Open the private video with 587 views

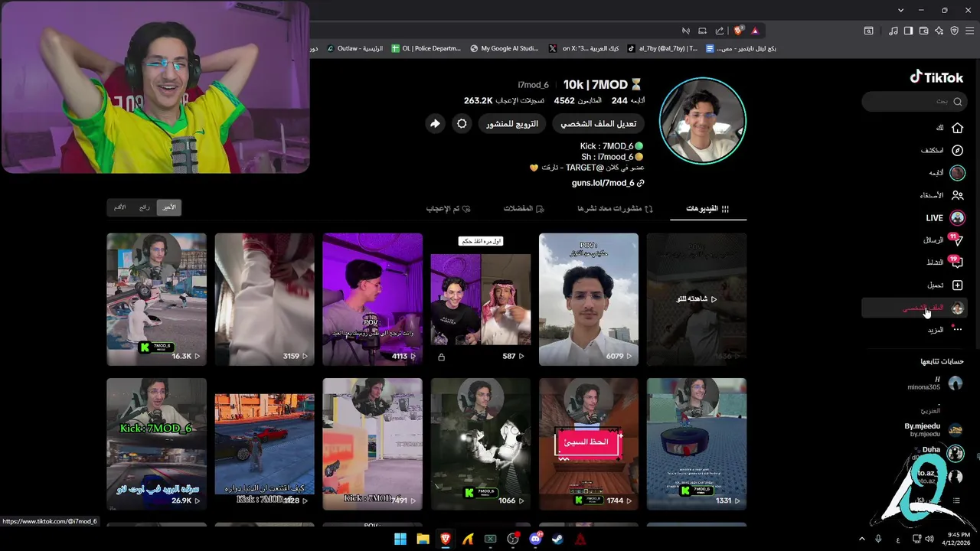(480, 299)
